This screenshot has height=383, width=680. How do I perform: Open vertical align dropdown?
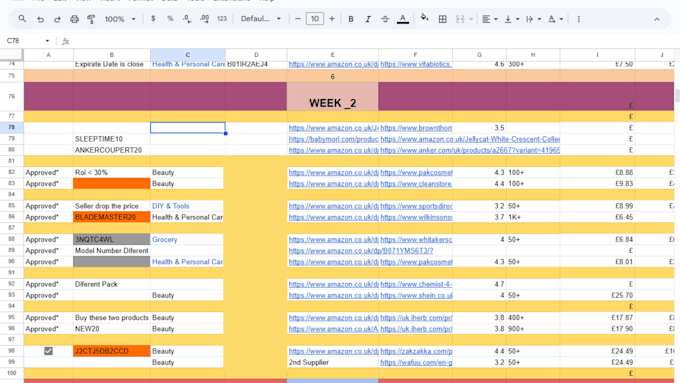(511, 19)
